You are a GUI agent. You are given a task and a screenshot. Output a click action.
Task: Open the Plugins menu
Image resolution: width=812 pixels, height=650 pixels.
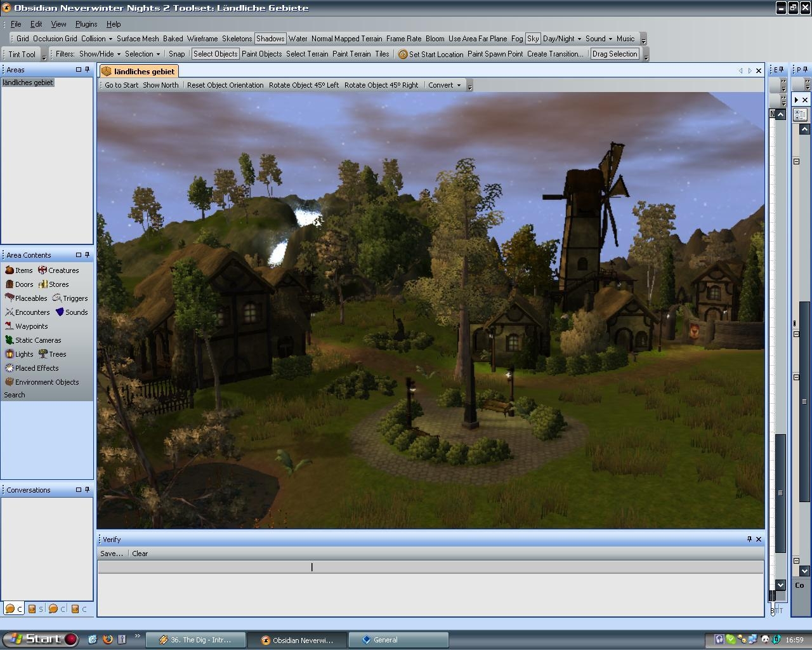pyautogui.click(x=86, y=24)
